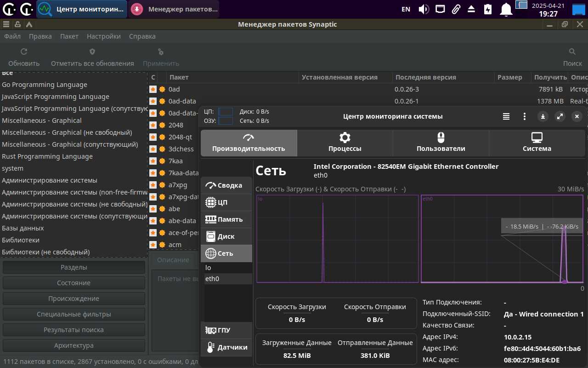Click the Происхождение filter button
Screen dimensions: 588x368
(73, 299)
